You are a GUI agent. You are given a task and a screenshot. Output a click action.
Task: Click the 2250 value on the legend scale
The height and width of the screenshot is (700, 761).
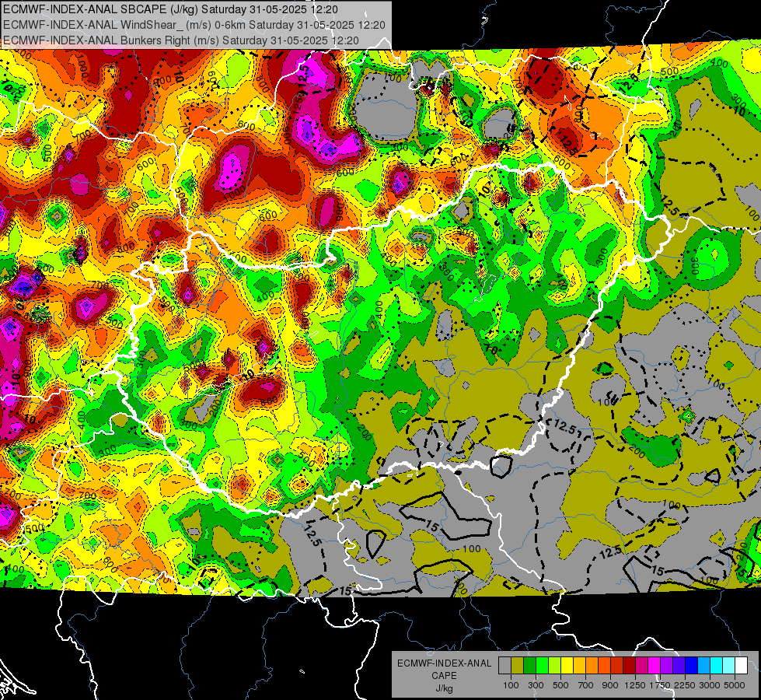pyautogui.click(x=685, y=685)
